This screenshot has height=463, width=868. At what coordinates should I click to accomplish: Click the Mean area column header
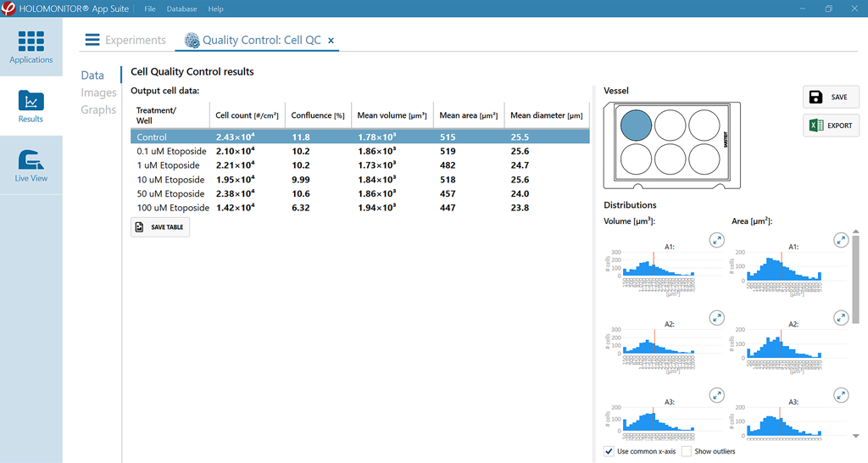click(x=468, y=115)
